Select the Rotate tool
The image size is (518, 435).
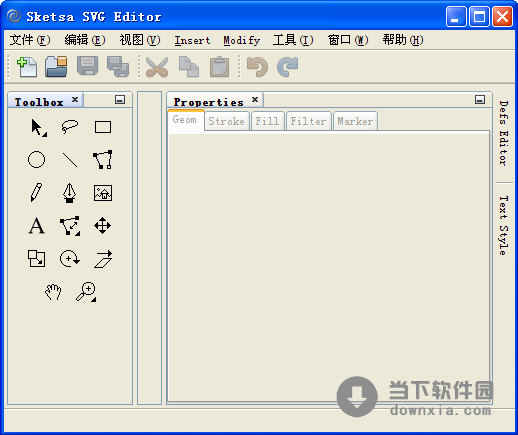point(69,259)
